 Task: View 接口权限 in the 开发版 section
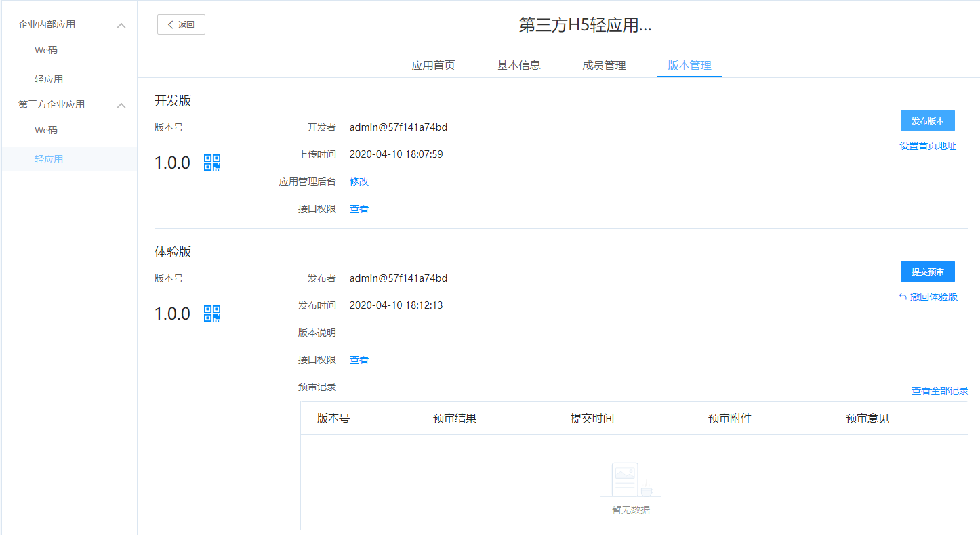tap(359, 209)
